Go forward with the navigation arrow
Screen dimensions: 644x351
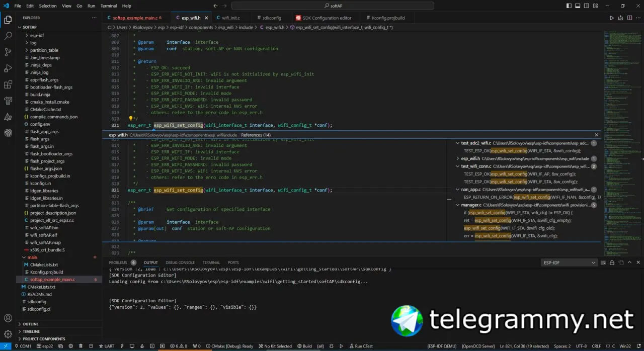pyautogui.click(x=225, y=6)
